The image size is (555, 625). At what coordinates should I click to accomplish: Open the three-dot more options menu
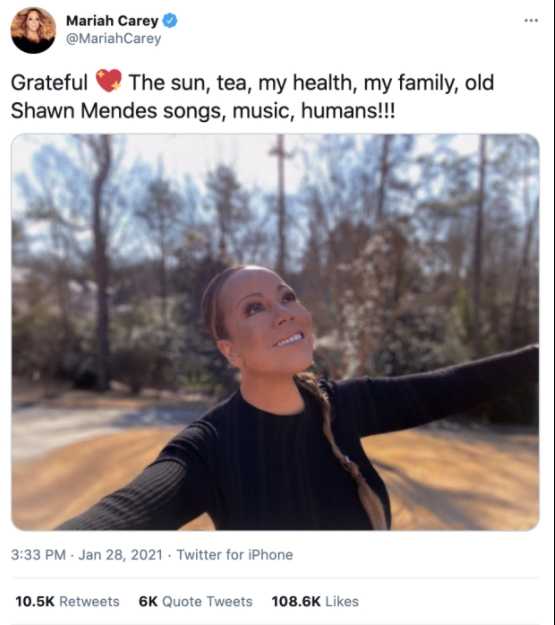[531, 20]
